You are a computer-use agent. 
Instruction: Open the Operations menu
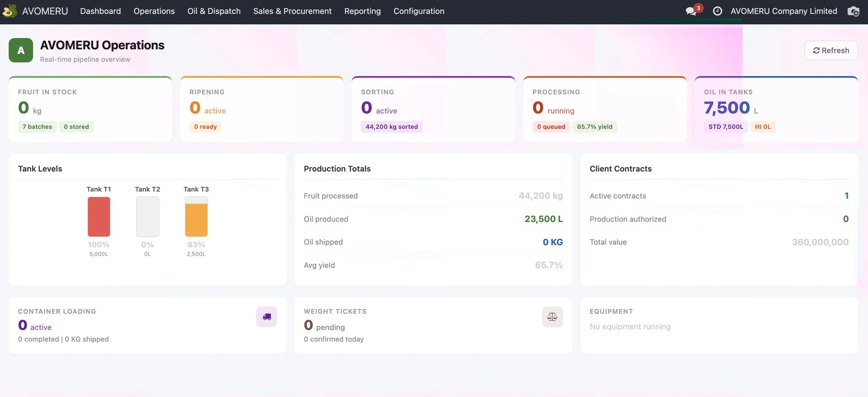154,11
